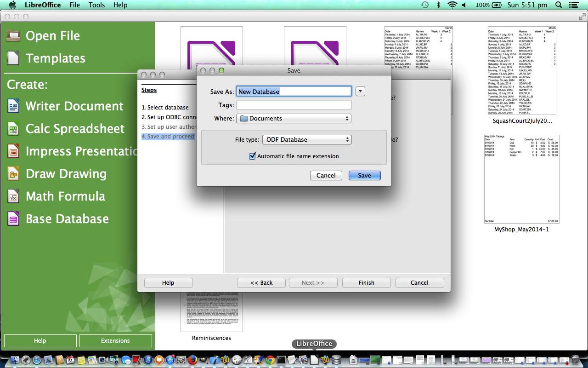Open the Tools menu
Screen dimensions: 588x368
96,5
